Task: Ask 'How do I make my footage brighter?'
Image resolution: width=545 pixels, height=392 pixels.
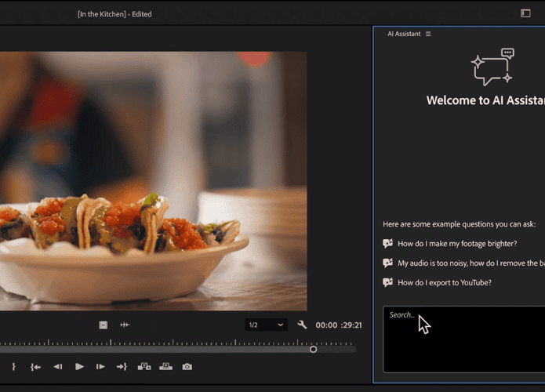Action: (457, 244)
